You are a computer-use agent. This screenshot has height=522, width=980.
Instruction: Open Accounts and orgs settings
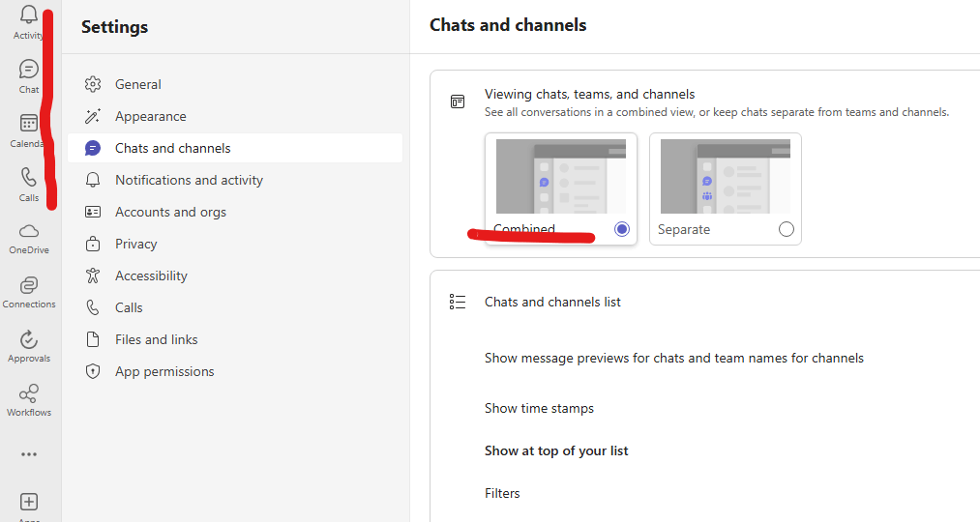pyautogui.click(x=235, y=213)
